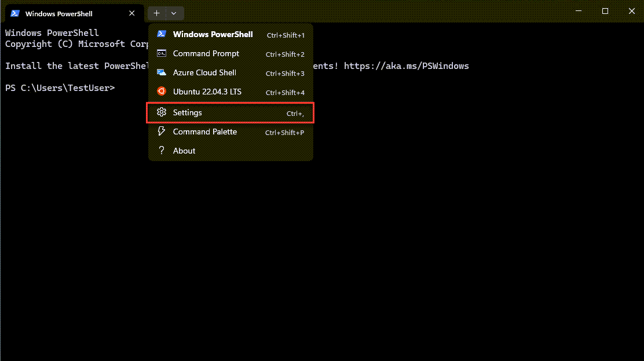
Task: Maximize the terminal window
Action: click(x=605, y=11)
